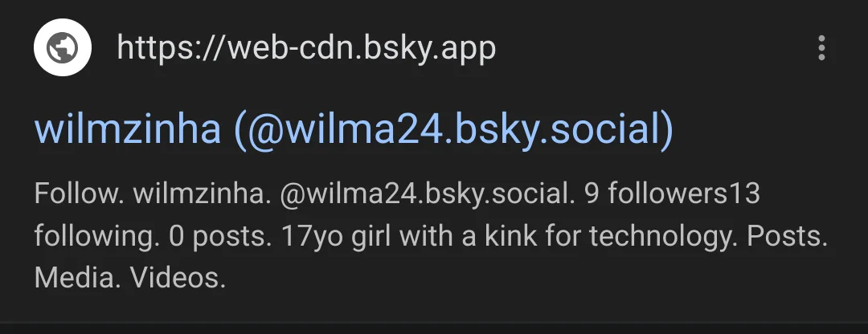Viewport: 868px width, 334px height.
Task: Show result options via vertical ellipsis
Action: tap(821, 48)
